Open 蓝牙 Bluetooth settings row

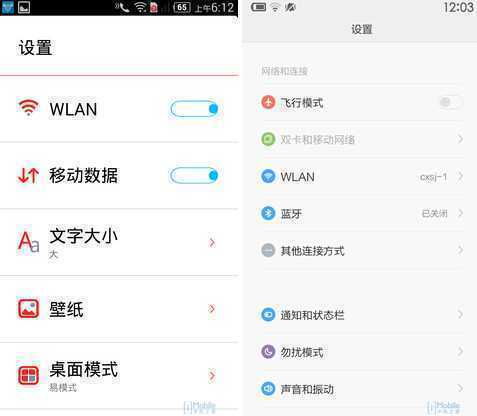(362, 213)
